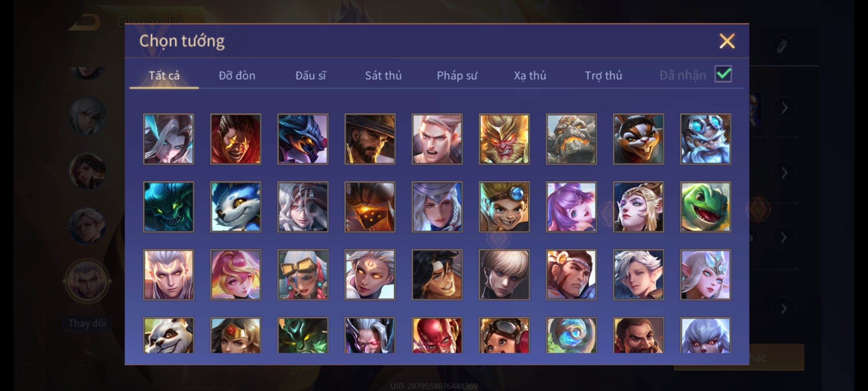This screenshot has width=868, height=391.
Task: Select the Wonder Woman hero portrait
Action: pyautogui.click(x=235, y=335)
